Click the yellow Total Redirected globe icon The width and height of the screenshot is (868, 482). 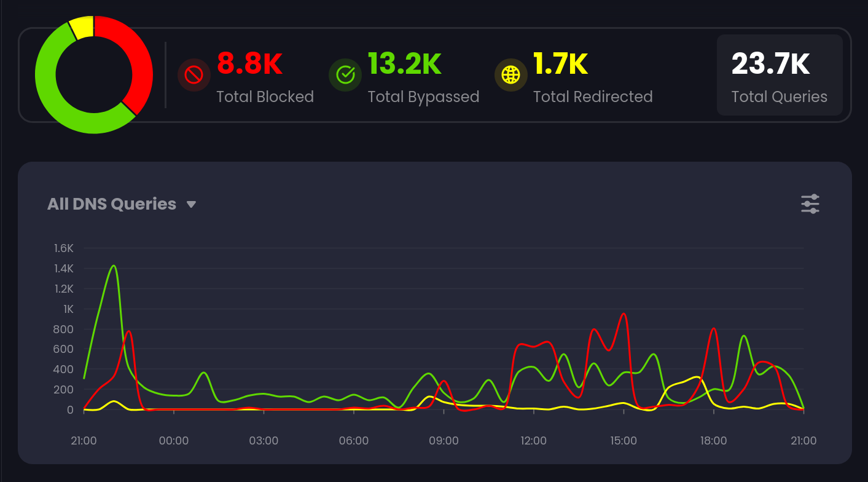tap(510, 75)
